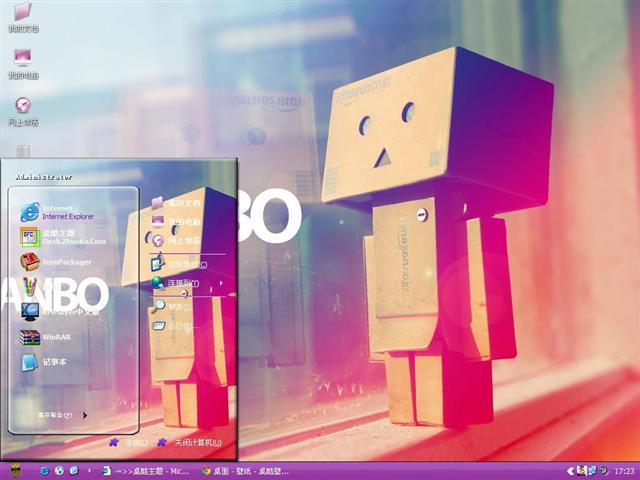Screen dimensions: 640x480
Task: Open the 网上邻居 desktop icon
Action: pyautogui.click(x=23, y=111)
